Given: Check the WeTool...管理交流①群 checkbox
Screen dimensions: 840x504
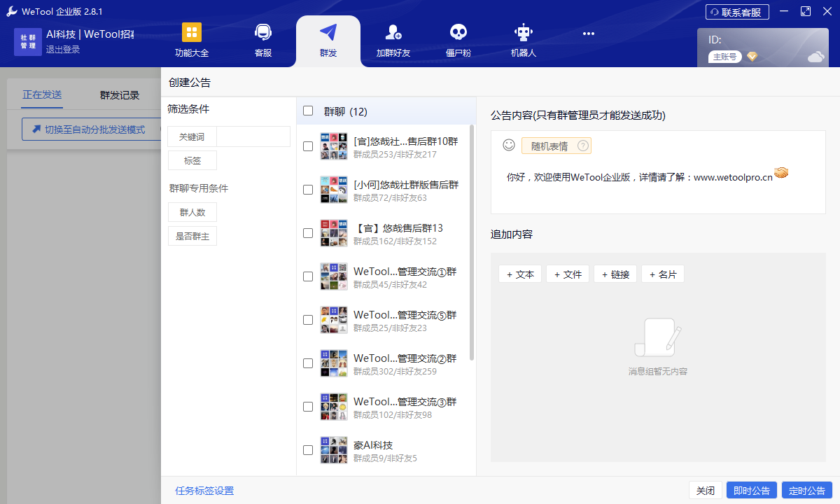Looking at the screenshot, I should coord(308,276).
